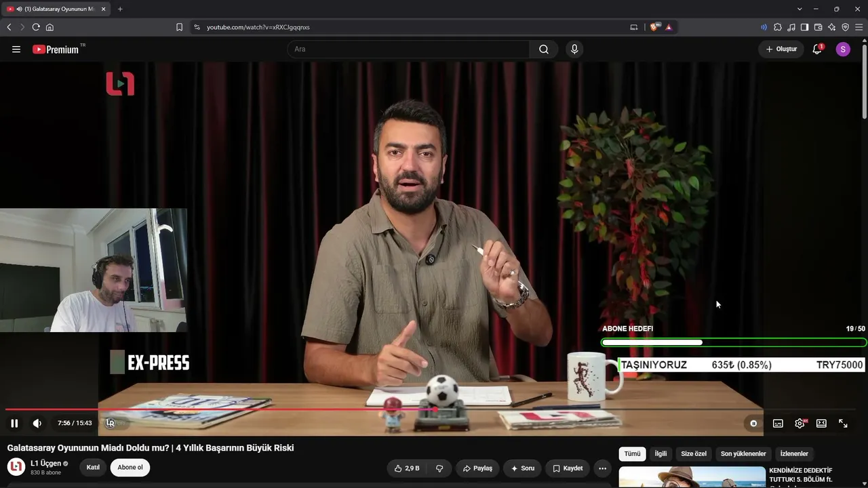Open the browser main menu icon
The image size is (868, 488).
[859, 27]
